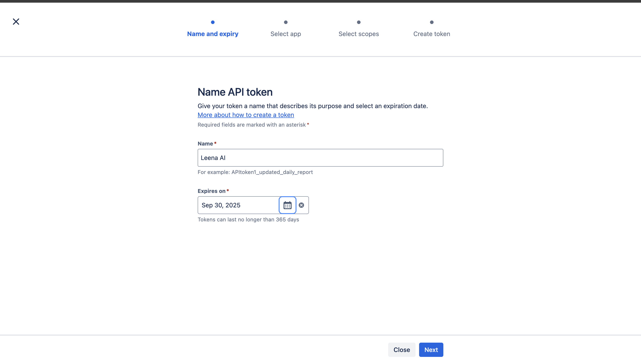Go to the Name and expiry step label
Screen dimensions: 641x364
(x=213, y=34)
